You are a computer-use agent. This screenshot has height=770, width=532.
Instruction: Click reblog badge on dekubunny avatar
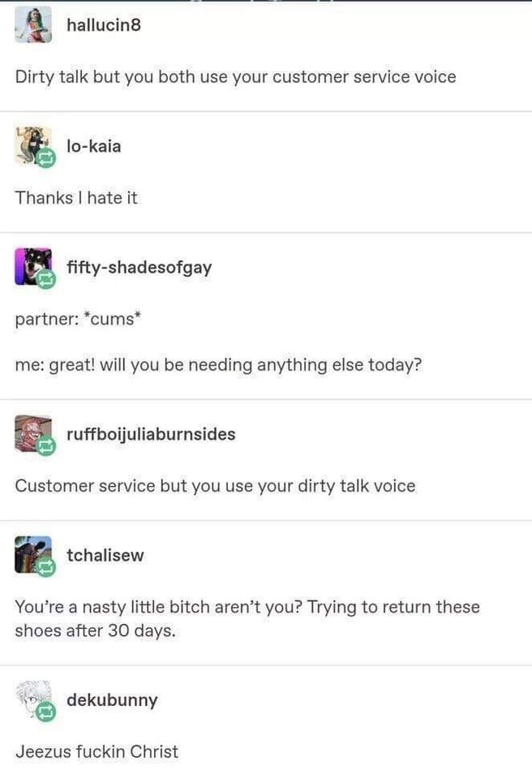(x=46, y=712)
